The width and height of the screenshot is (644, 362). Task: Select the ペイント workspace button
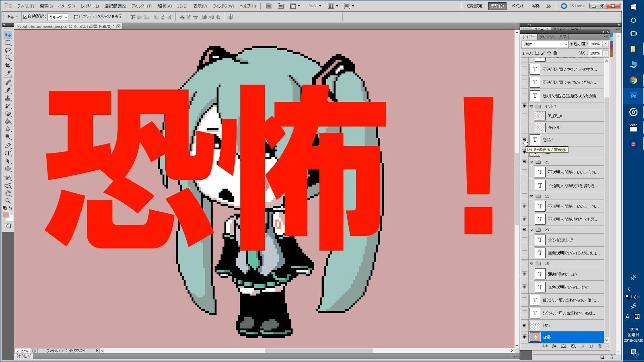coord(518,6)
